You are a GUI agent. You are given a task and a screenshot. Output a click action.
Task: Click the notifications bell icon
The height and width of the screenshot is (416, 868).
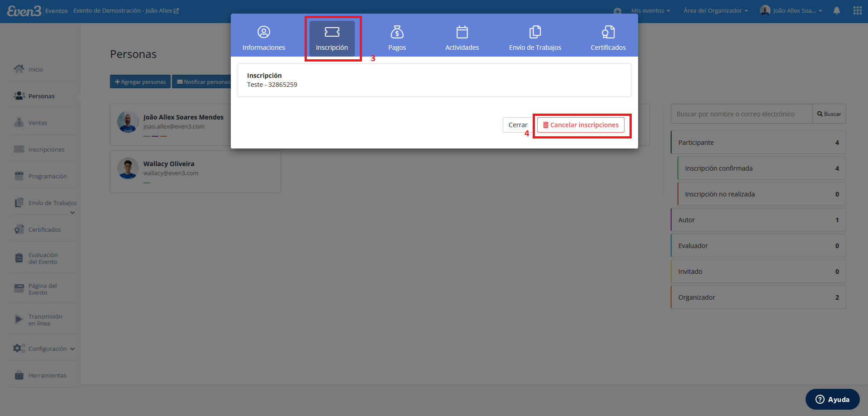pyautogui.click(x=837, y=10)
